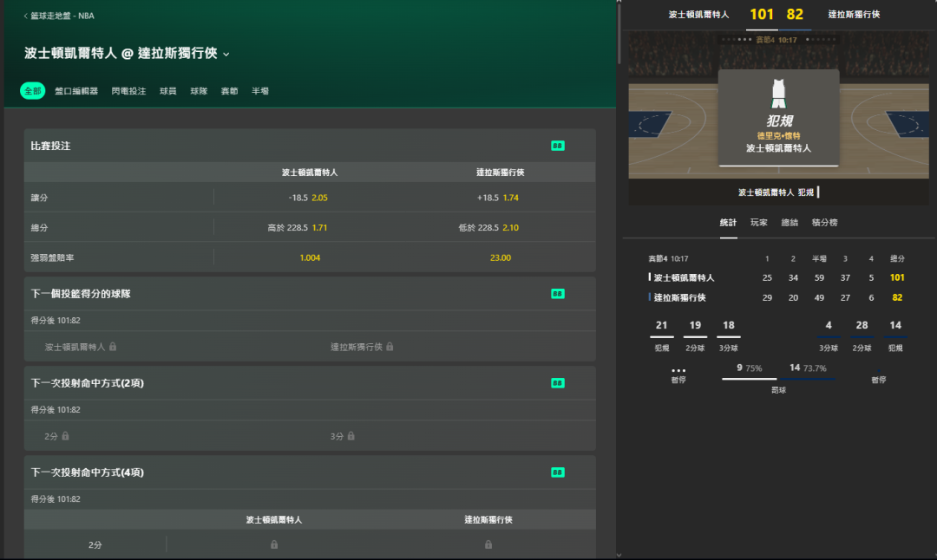This screenshot has height=560, width=937.
Task: Click the Celtics free throw 75% bar
Action: point(750,378)
